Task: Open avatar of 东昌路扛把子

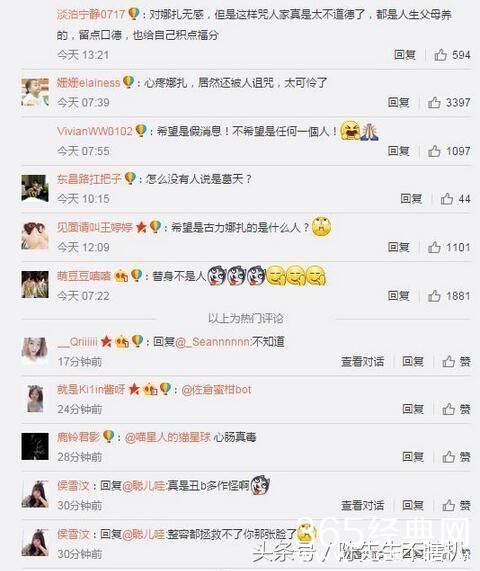Action: [x=35, y=188]
